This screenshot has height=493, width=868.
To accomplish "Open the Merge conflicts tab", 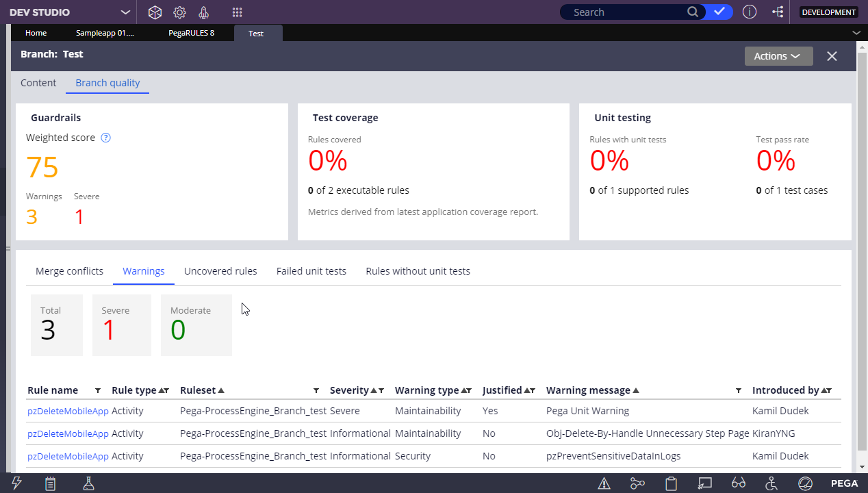I will click(x=69, y=271).
